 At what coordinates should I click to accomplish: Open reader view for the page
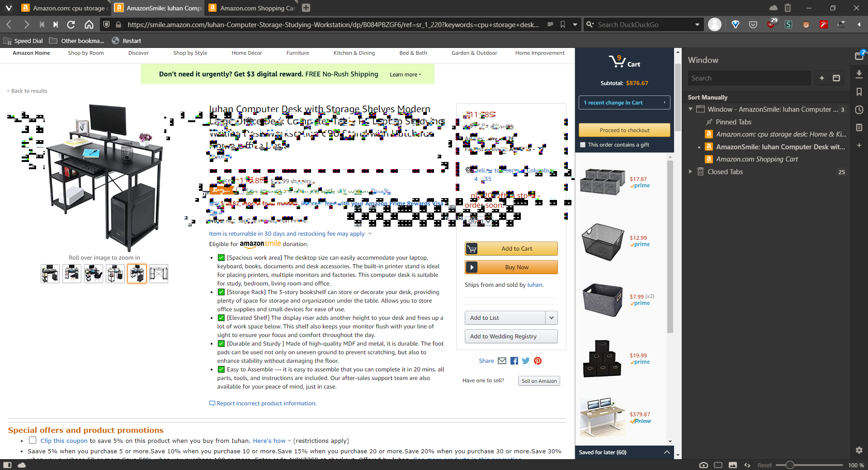coord(550,24)
